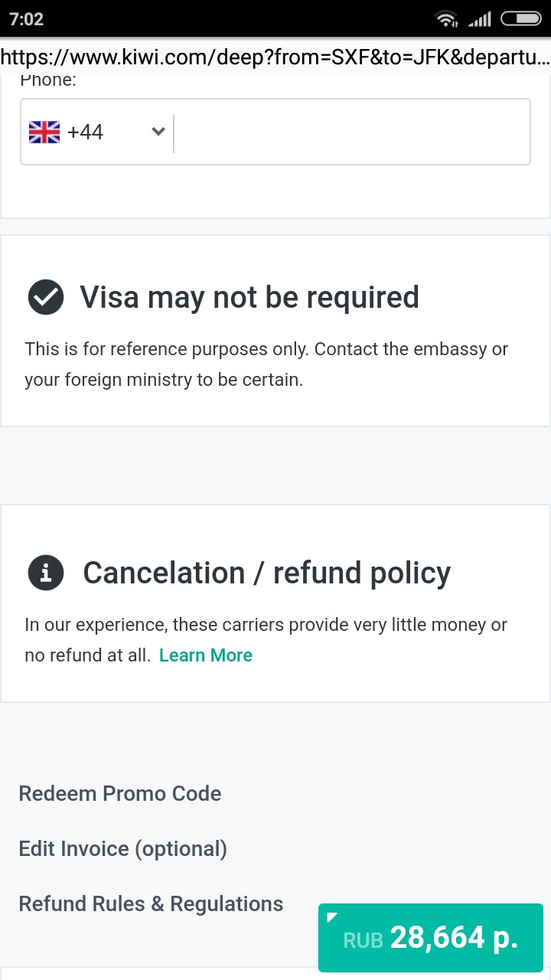Tap the "Visa may not be required" heading
This screenshot has width=551, height=980.
pyautogui.click(x=249, y=297)
